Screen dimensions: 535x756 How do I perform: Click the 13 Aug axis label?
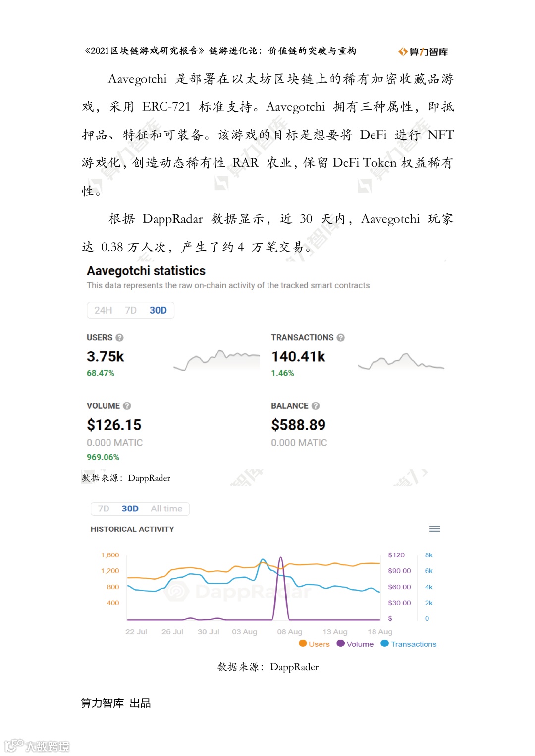[x=335, y=632]
